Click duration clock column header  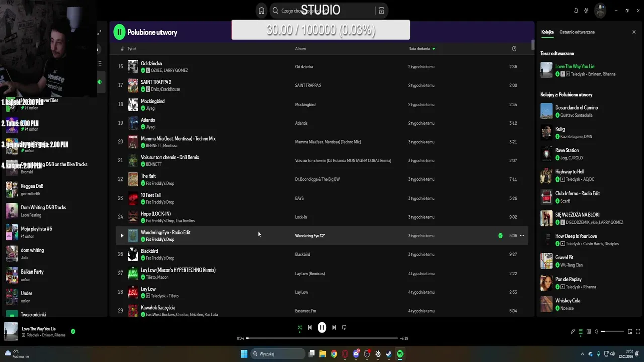click(514, 49)
